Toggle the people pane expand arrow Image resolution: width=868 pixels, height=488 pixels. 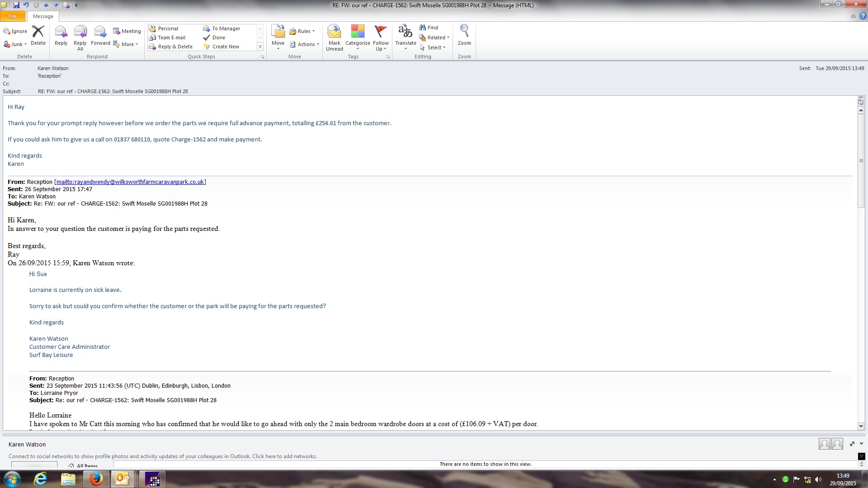[x=852, y=444]
